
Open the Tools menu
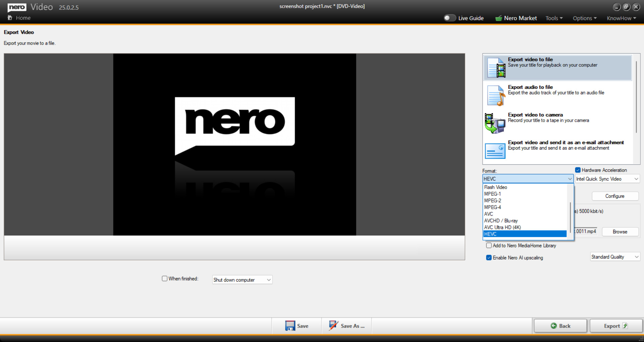pyautogui.click(x=554, y=18)
